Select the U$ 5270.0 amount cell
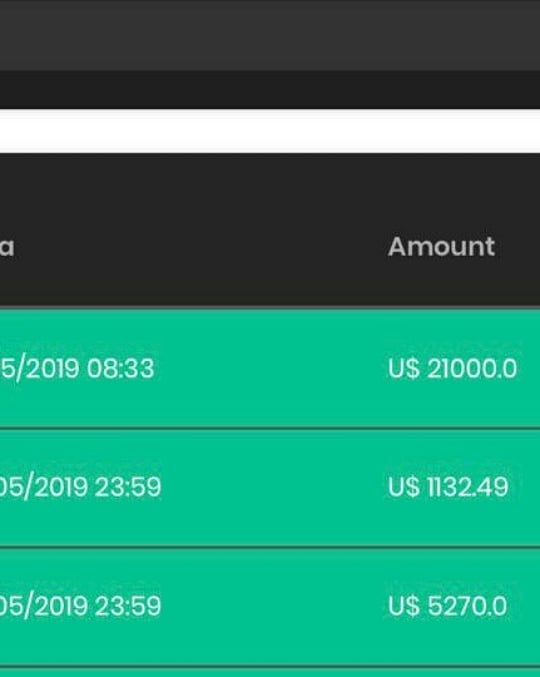 coord(447,606)
